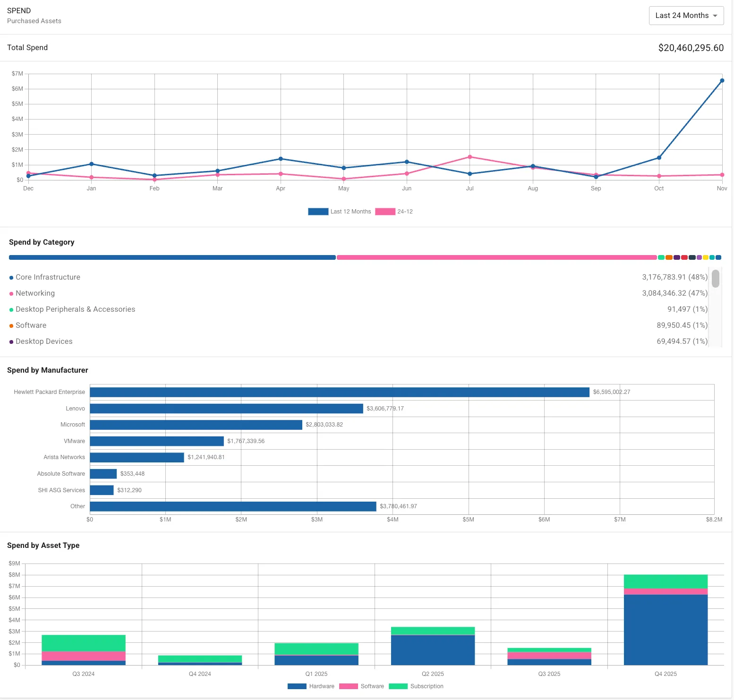This screenshot has width=734, height=700.
Task: Select the Desktop Devices category row
Action: point(358,341)
